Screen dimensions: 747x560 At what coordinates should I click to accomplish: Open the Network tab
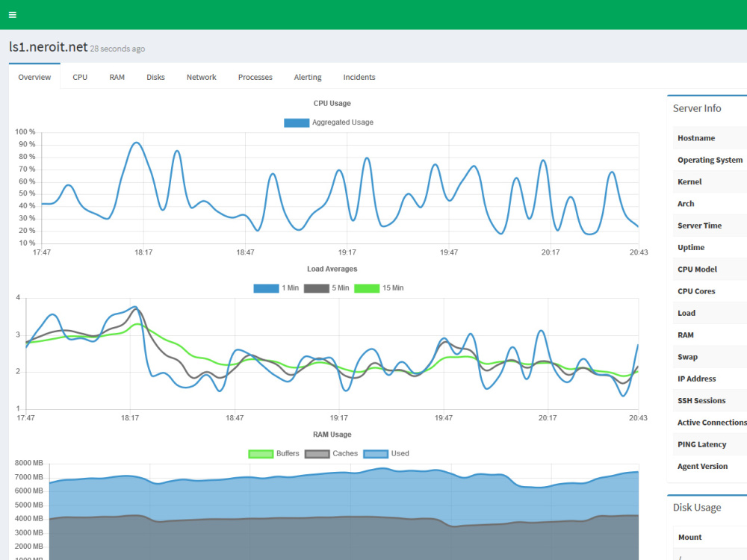coord(201,77)
